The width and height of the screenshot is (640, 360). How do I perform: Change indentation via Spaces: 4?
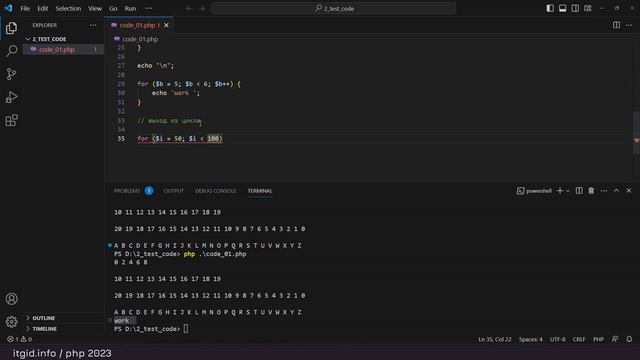click(x=531, y=339)
